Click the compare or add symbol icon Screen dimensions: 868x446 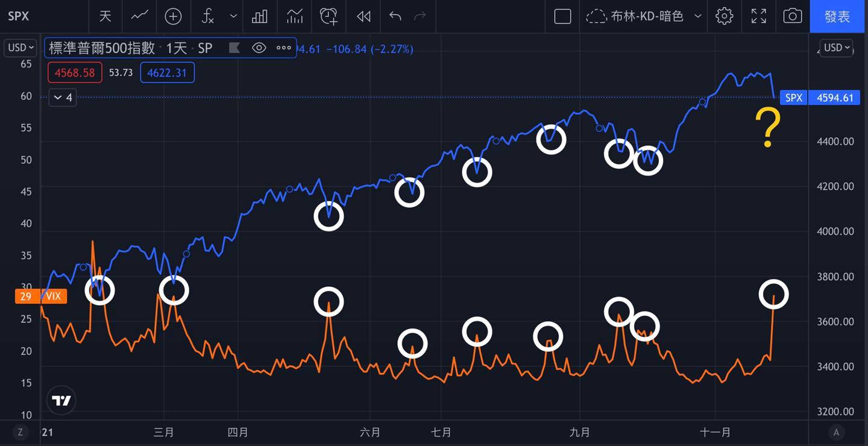click(x=173, y=16)
